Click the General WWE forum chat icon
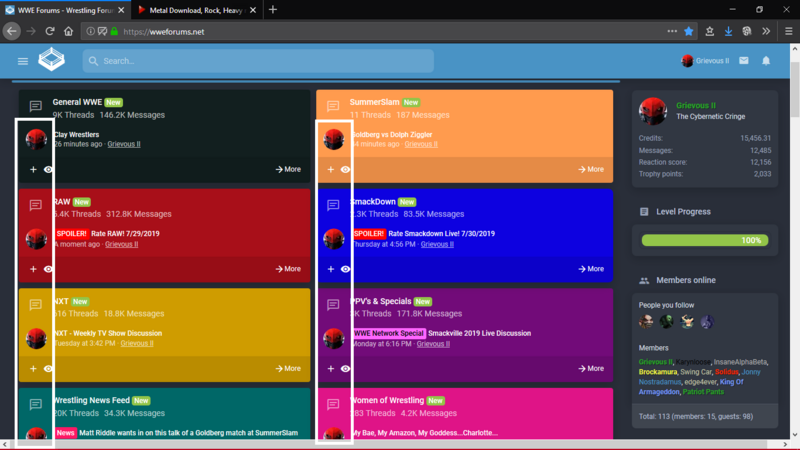This screenshot has width=800, height=450. tap(35, 106)
